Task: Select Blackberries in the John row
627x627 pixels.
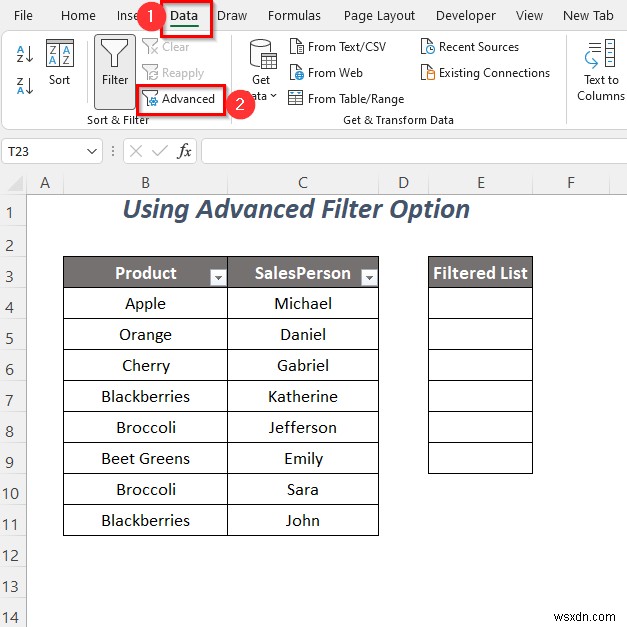Action: tap(146, 520)
